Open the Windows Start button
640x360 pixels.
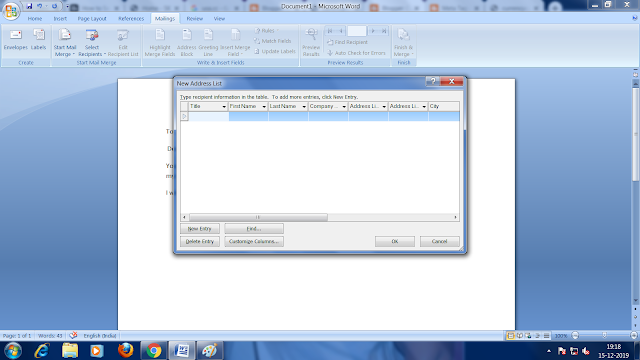[13, 351]
